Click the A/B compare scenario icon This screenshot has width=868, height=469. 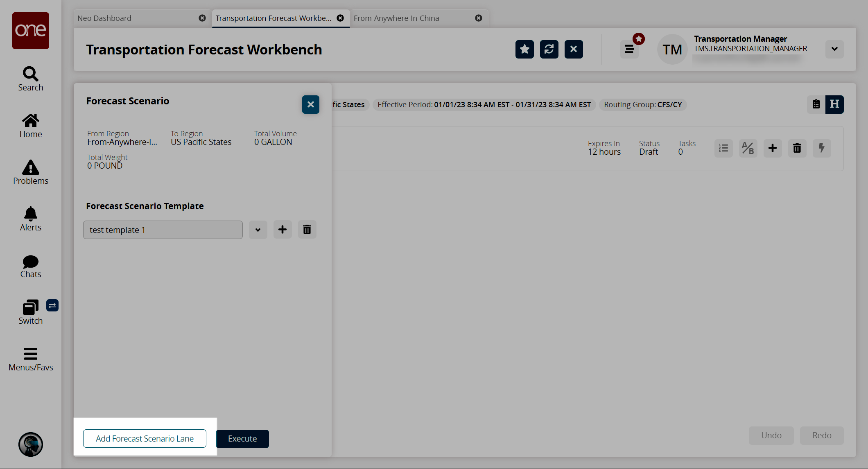pyautogui.click(x=748, y=148)
